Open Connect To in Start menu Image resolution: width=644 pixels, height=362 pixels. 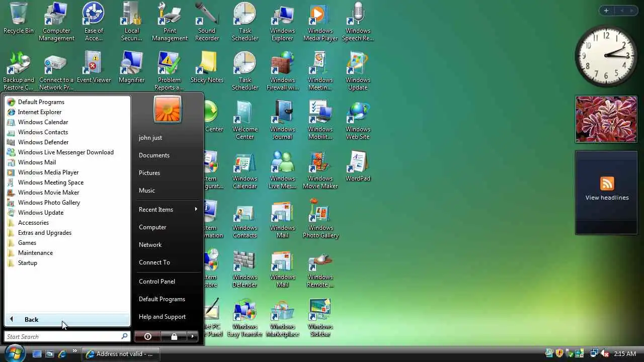click(x=168, y=262)
